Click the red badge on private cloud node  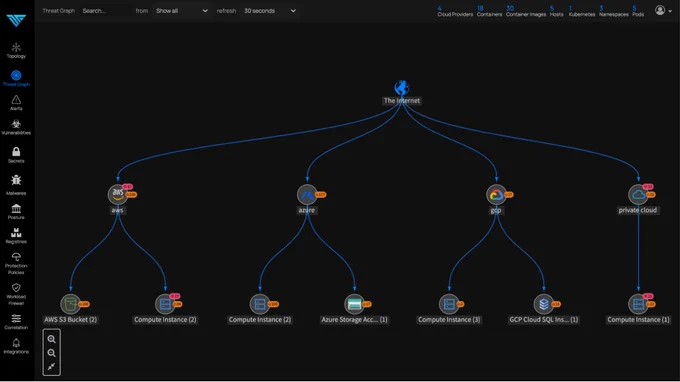click(648, 187)
